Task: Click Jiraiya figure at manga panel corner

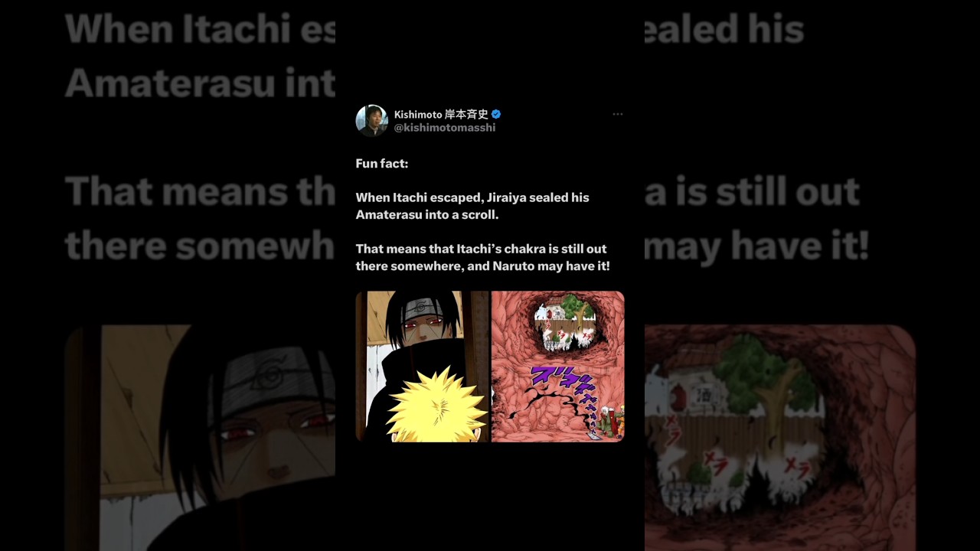Action: pyautogui.click(x=610, y=421)
